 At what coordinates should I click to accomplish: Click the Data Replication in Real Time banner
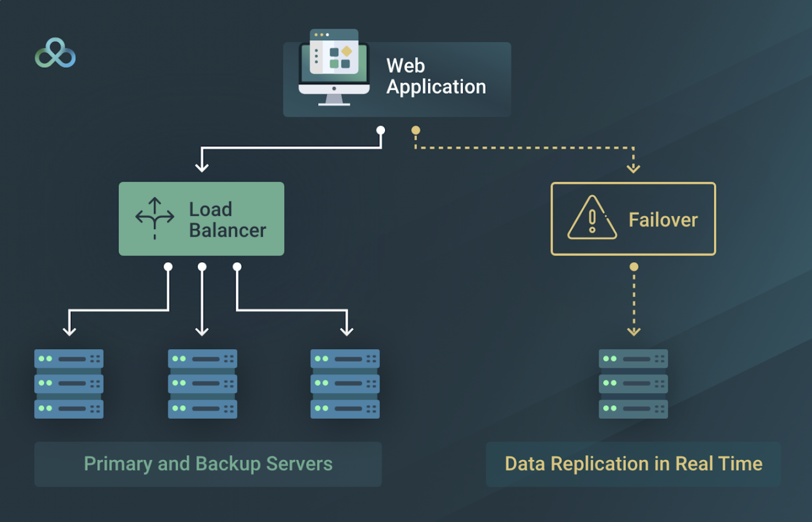[x=633, y=463]
